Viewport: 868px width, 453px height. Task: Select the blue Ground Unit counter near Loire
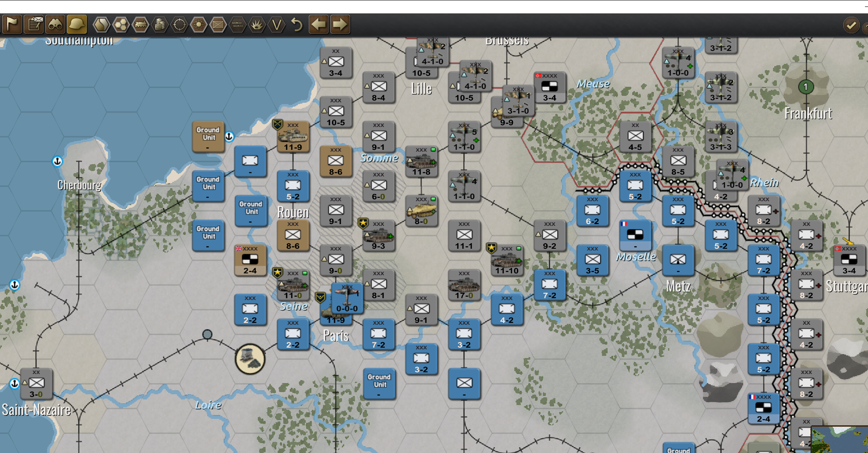click(379, 383)
